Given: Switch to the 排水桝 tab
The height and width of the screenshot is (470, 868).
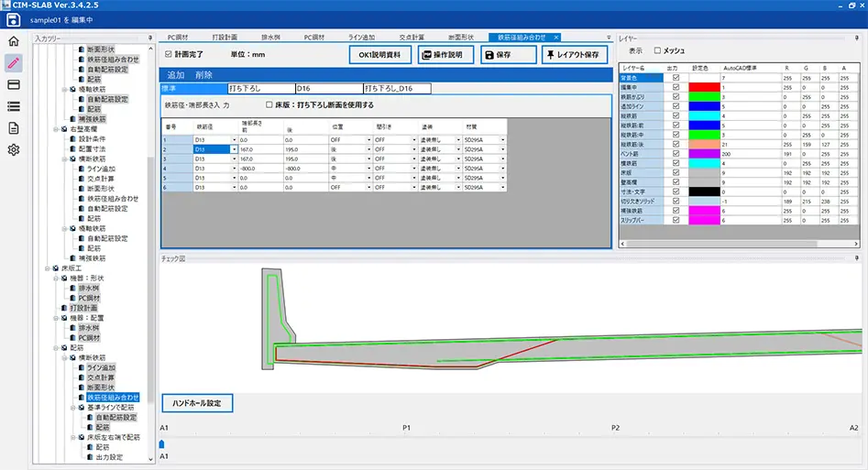Looking at the screenshot, I should point(270,37).
